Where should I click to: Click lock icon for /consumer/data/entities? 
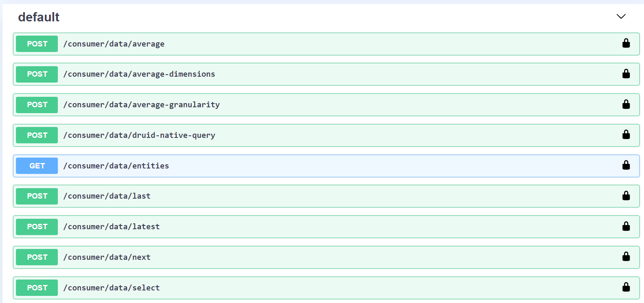click(x=626, y=165)
